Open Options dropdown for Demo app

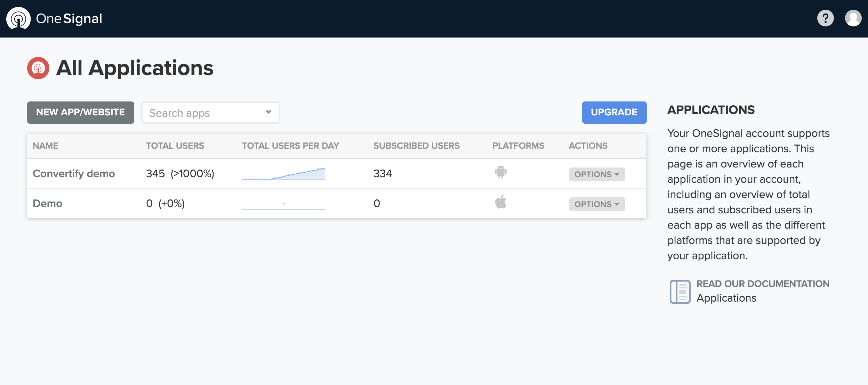[597, 204]
